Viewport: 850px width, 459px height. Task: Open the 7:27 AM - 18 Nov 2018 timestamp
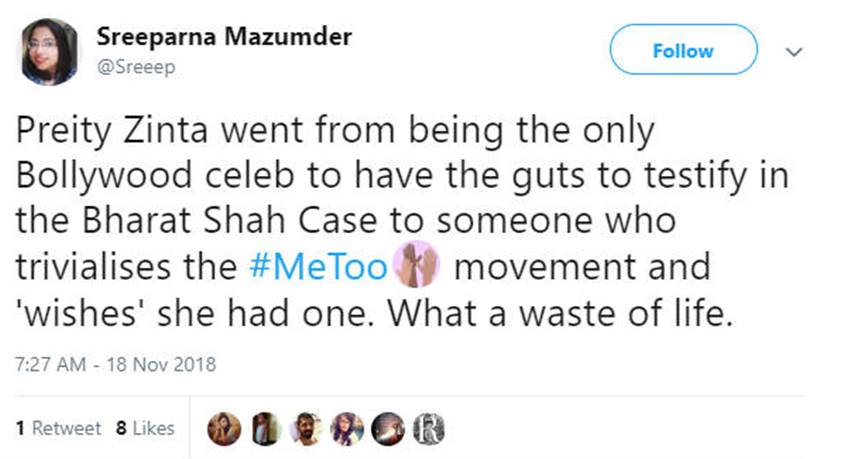115,363
